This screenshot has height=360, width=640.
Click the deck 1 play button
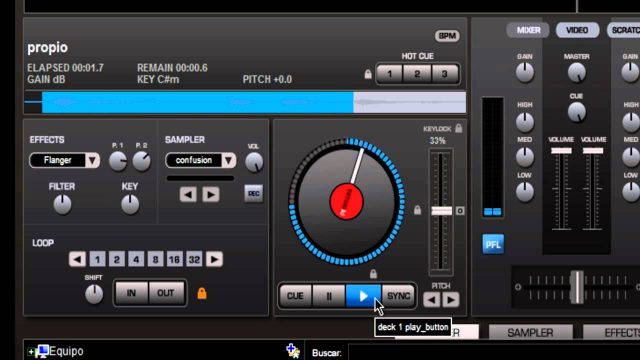(363, 296)
